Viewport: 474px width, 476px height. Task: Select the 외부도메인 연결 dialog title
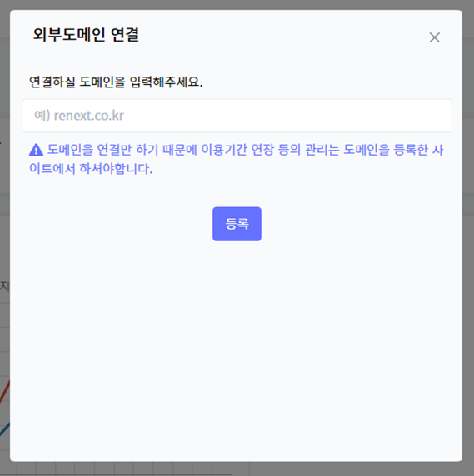point(86,35)
